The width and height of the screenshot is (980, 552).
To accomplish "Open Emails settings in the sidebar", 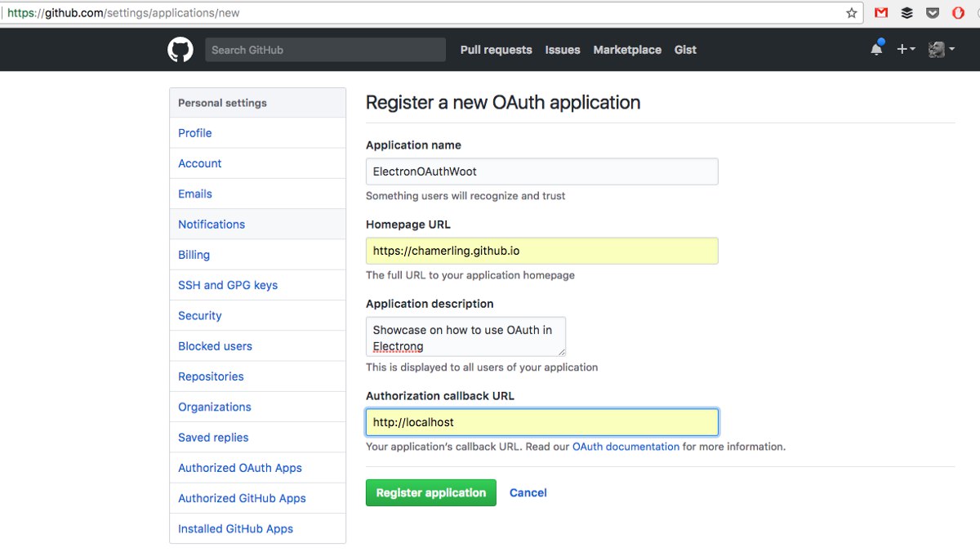I will [257, 194].
